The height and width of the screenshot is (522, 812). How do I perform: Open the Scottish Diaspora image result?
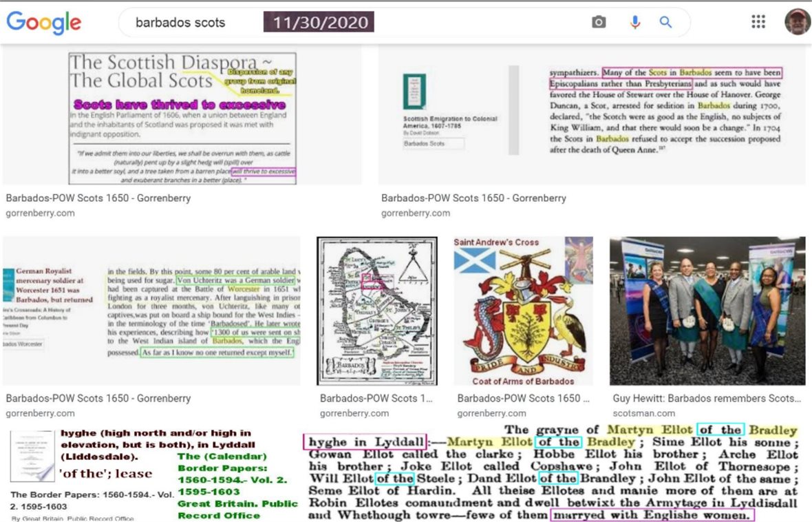click(182, 116)
